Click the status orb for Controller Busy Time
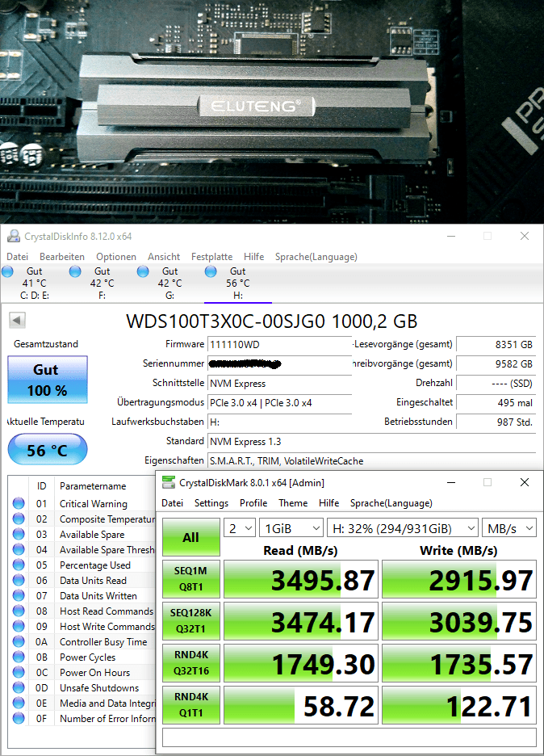Image resolution: width=544 pixels, height=756 pixels. click(19, 642)
